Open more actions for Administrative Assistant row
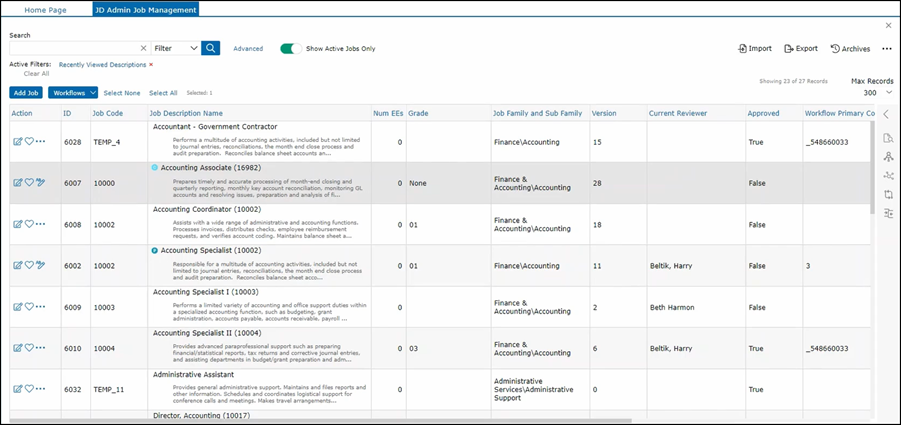This screenshot has height=425, width=901. pyautogui.click(x=41, y=389)
